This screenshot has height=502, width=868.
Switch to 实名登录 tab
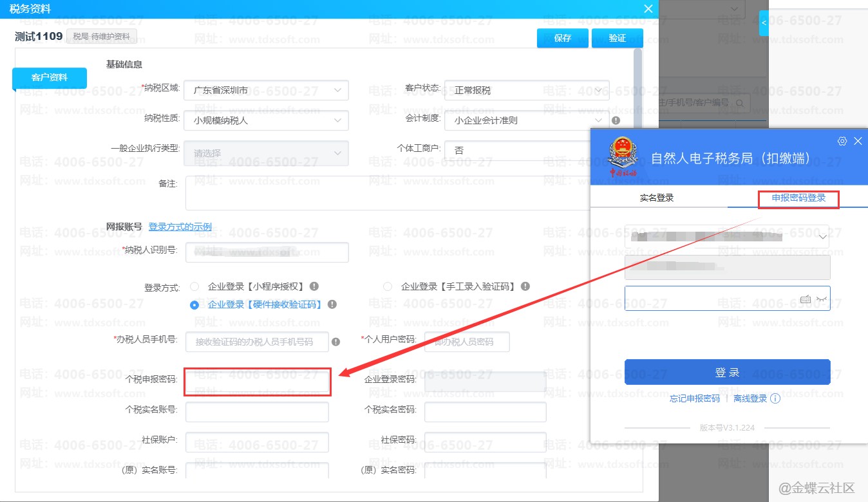(657, 198)
